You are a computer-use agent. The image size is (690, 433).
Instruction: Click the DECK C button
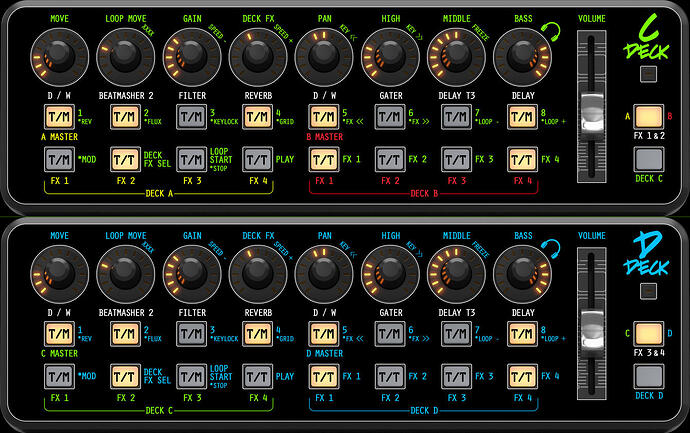tap(648, 159)
